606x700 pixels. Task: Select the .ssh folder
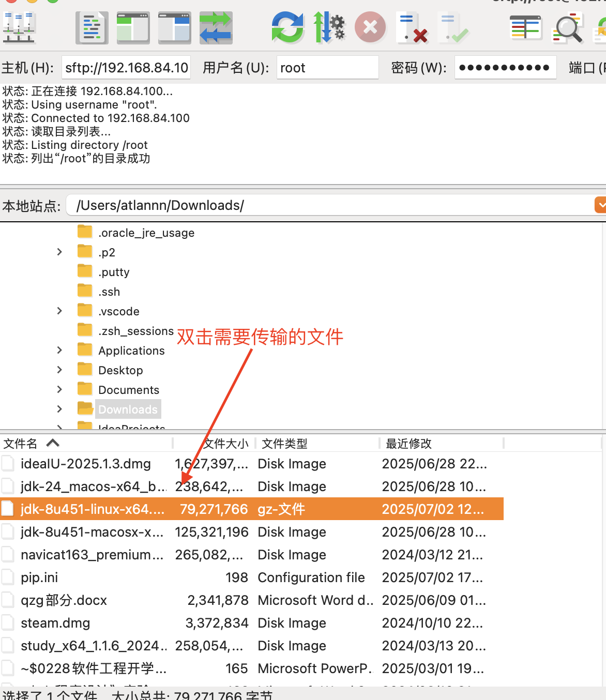tap(109, 292)
